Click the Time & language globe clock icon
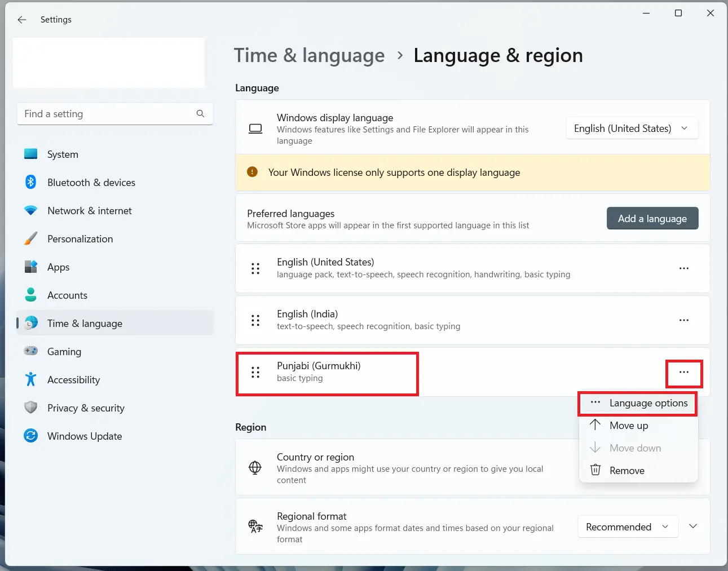Image resolution: width=728 pixels, height=571 pixels. 31,323
